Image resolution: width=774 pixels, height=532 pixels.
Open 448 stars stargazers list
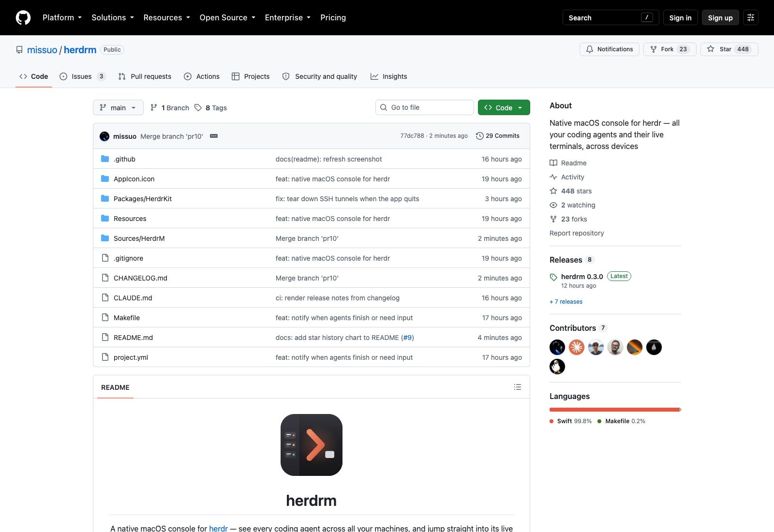(x=571, y=191)
